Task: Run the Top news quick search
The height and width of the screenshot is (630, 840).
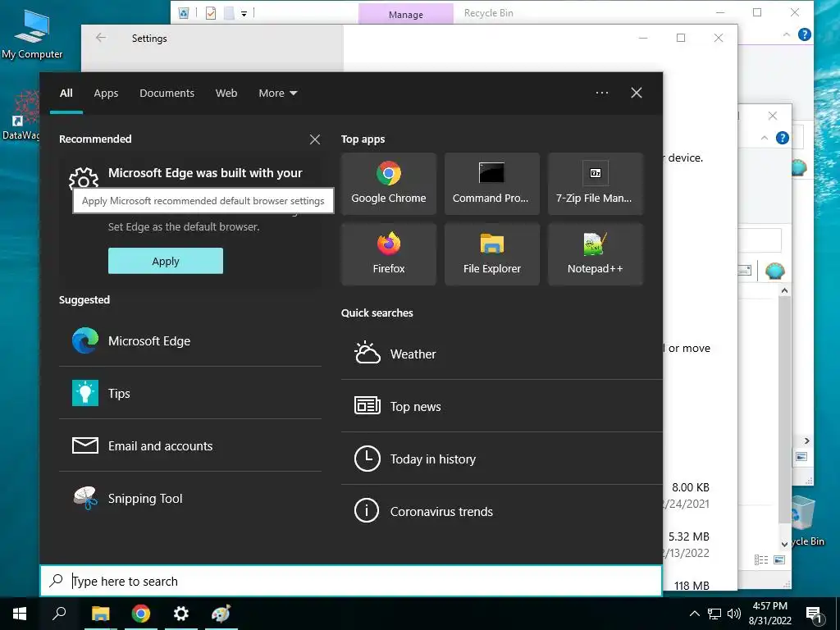Action: [501, 406]
